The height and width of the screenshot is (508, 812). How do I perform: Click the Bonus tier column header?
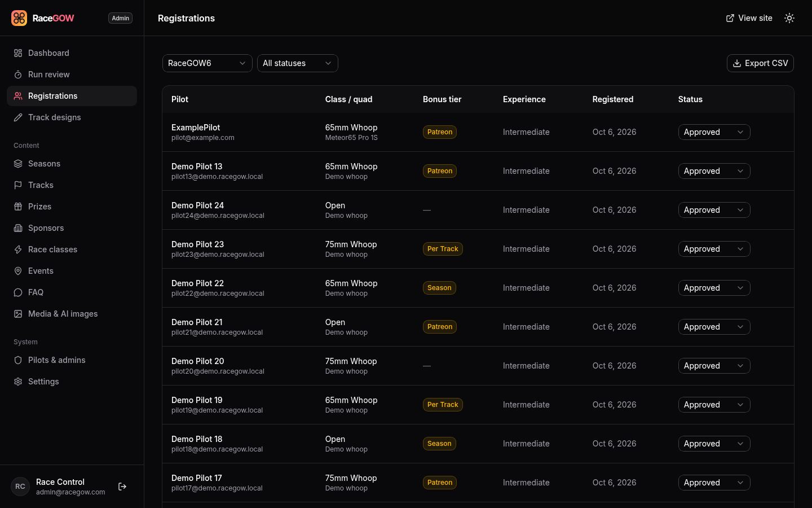[x=442, y=99]
